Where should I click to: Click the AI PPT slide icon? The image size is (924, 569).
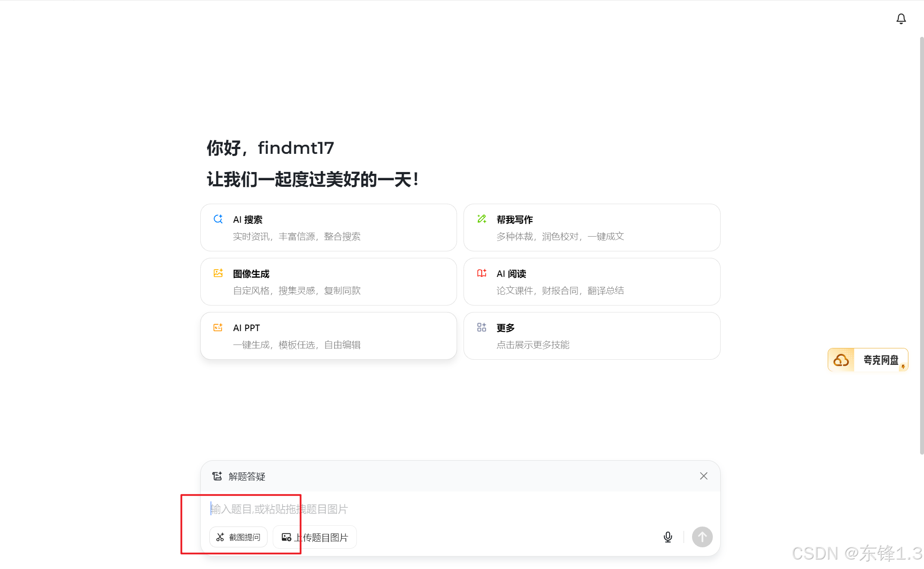pyautogui.click(x=218, y=327)
